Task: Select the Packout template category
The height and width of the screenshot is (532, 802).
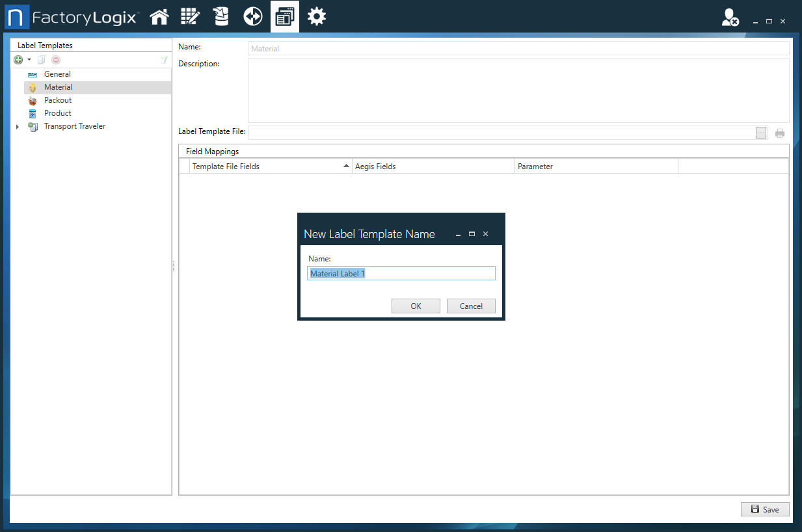Action: [58, 100]
